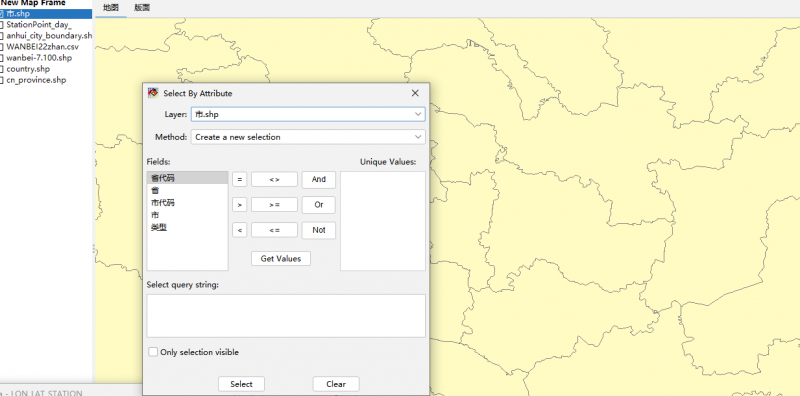Open the Layer dropdown
Screen dimensions: 800x396
(308, 114)
